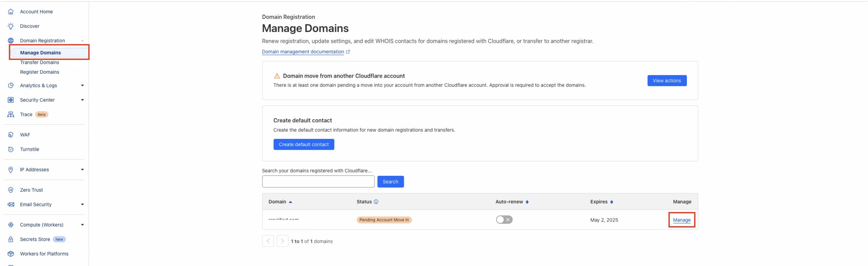
Task: Expand Analytics & Logs menu arrow
Action: click(82, 86)
